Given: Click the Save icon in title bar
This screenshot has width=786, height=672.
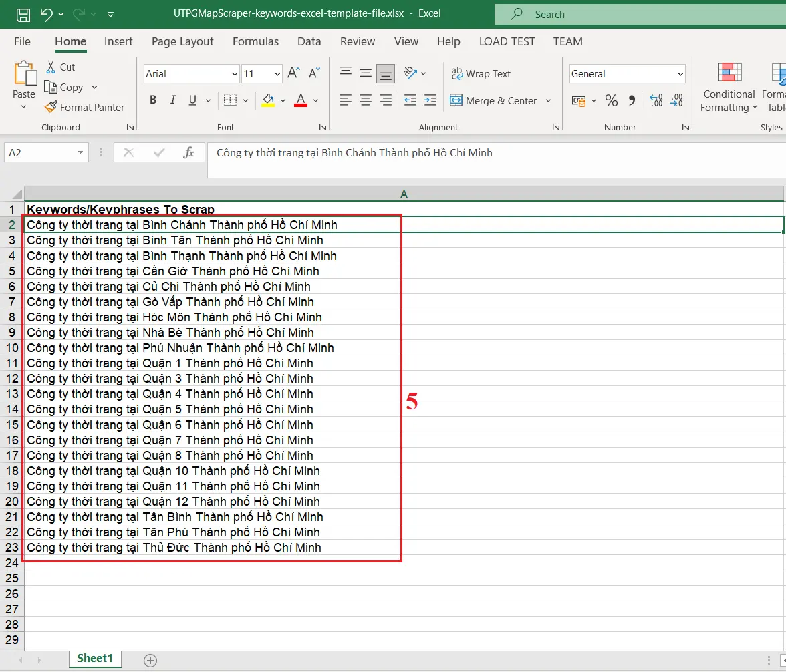Looking at the screenshot, I should click(23, 14).
